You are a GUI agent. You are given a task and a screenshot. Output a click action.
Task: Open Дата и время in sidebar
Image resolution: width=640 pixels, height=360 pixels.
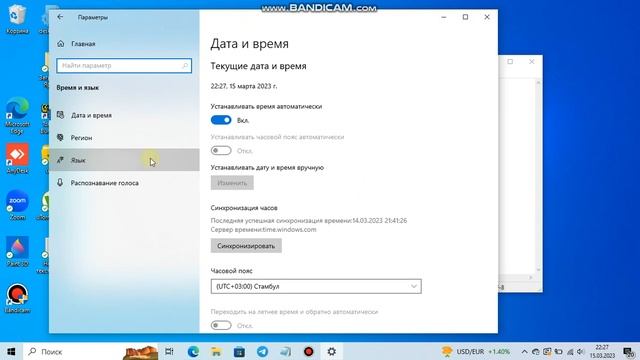(x=124, y=116)
